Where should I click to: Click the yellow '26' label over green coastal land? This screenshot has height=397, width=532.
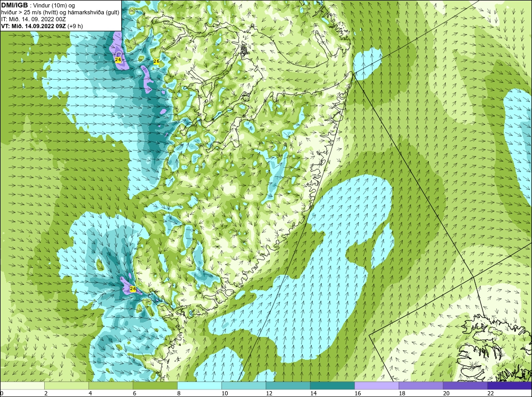(x=156, y=61)
